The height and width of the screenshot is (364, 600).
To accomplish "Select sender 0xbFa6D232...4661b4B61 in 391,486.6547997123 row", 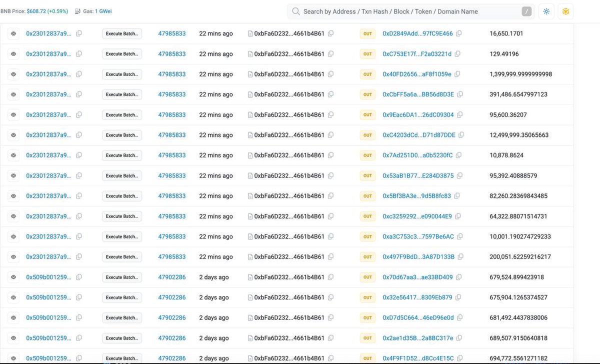I will pos(289,94).
